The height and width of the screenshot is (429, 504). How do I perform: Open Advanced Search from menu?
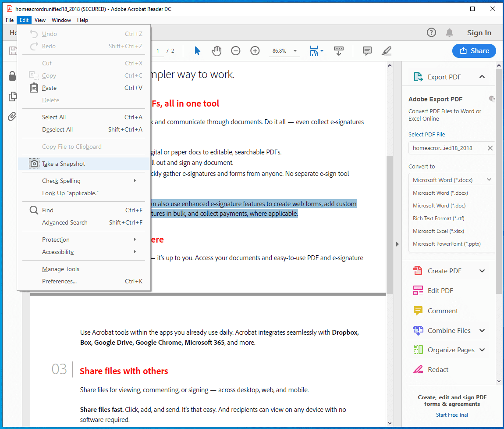[84, 222]
